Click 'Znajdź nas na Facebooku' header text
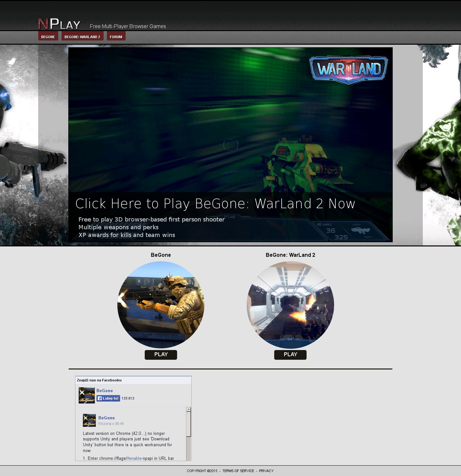Image resolution: width=461 pixels, height=476 pixels. pyautogui.click(x=99, y=380)
